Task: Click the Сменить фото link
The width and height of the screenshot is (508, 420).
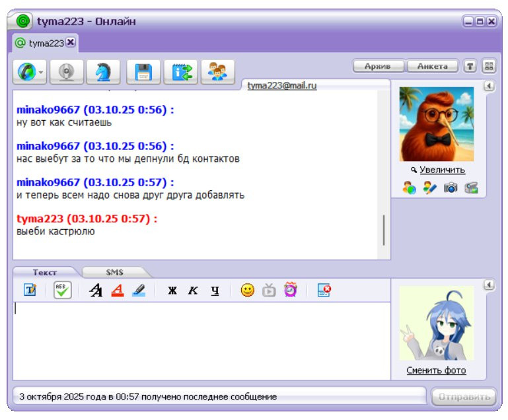Action: 436,370
